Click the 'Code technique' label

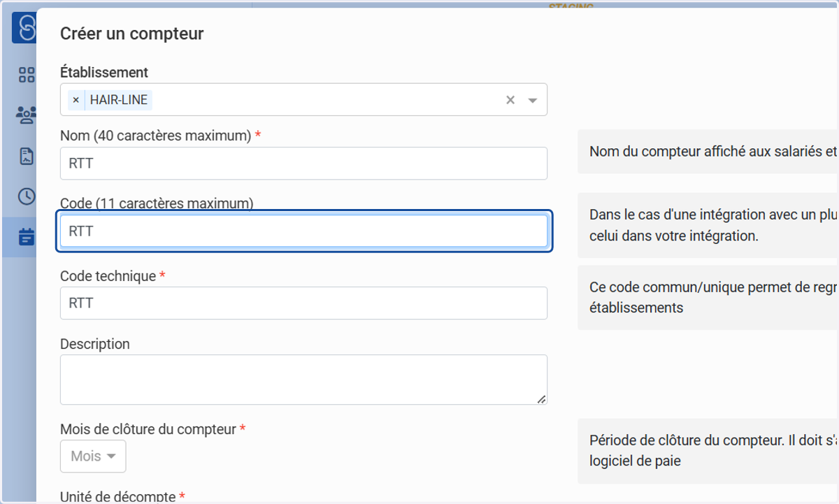click(x=108, y=276)
